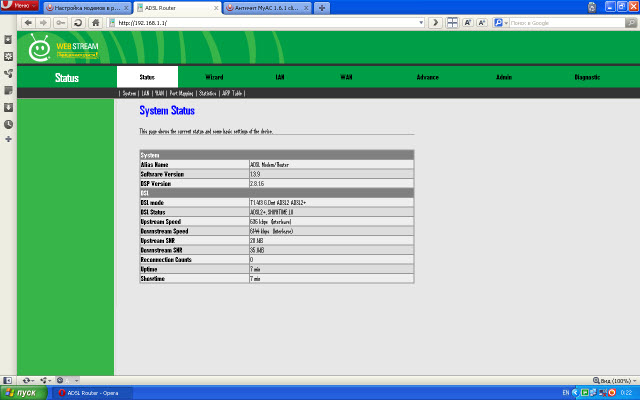Image resolution: width=640 pixels, height=400 pixels.
Task: Click the Web Stream smiley logo
Action: [x=39, y=48]
